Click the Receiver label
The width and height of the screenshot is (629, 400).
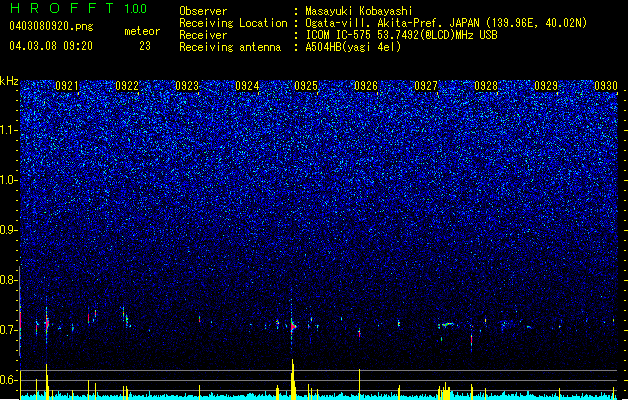coord(203,35)
